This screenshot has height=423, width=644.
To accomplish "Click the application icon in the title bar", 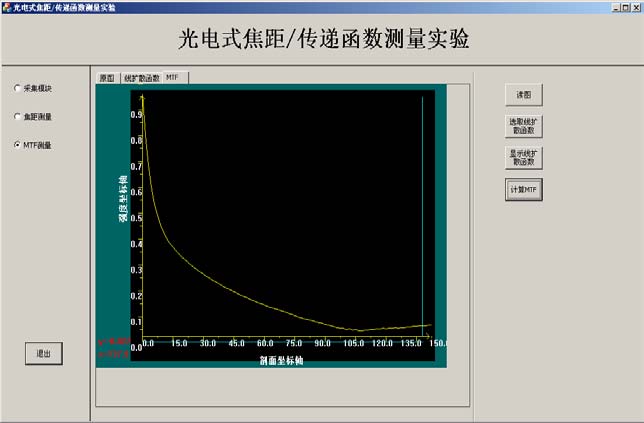I will tap(6, 7).
